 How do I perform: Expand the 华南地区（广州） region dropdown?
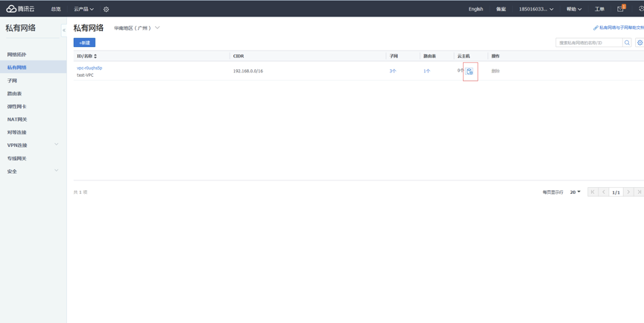137,28
